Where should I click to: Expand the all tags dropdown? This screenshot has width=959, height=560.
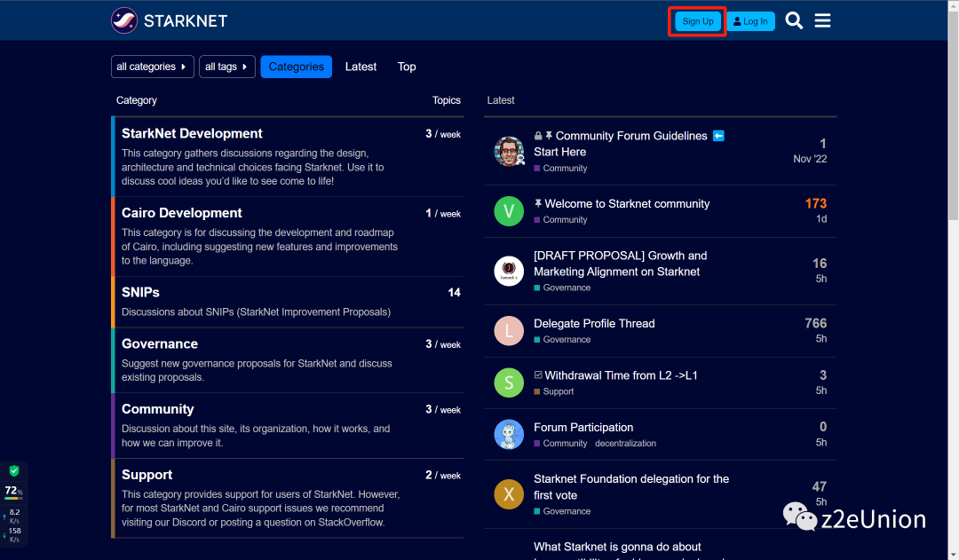coord(226,67)
